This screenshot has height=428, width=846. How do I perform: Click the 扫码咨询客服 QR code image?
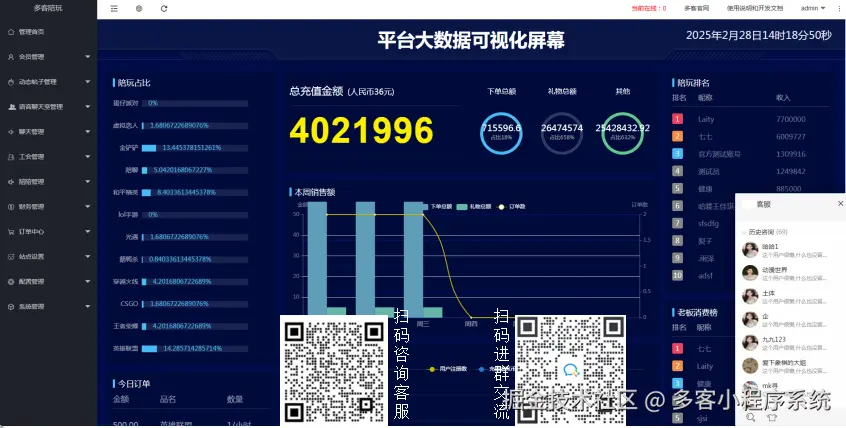coord(334,371)
